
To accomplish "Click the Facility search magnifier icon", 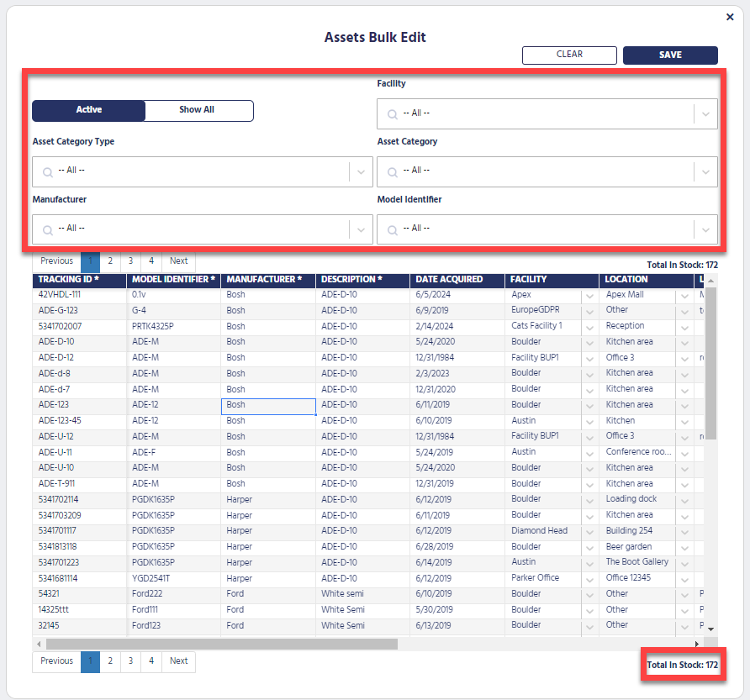I will [391, 113].
